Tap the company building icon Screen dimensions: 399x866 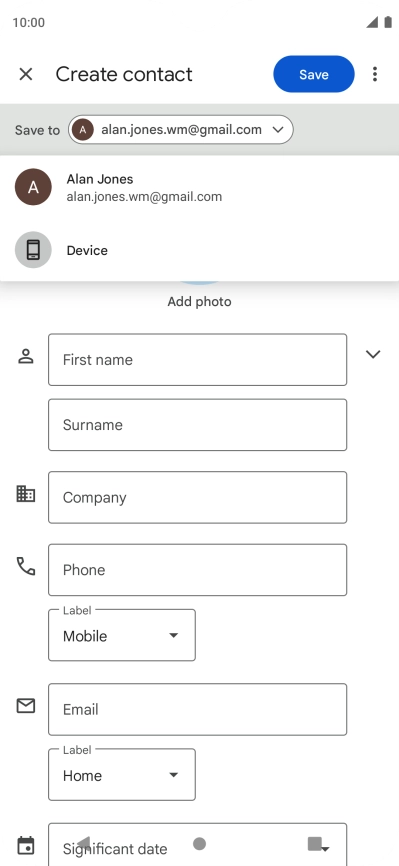pyautogui.click(x=26, y=493)
